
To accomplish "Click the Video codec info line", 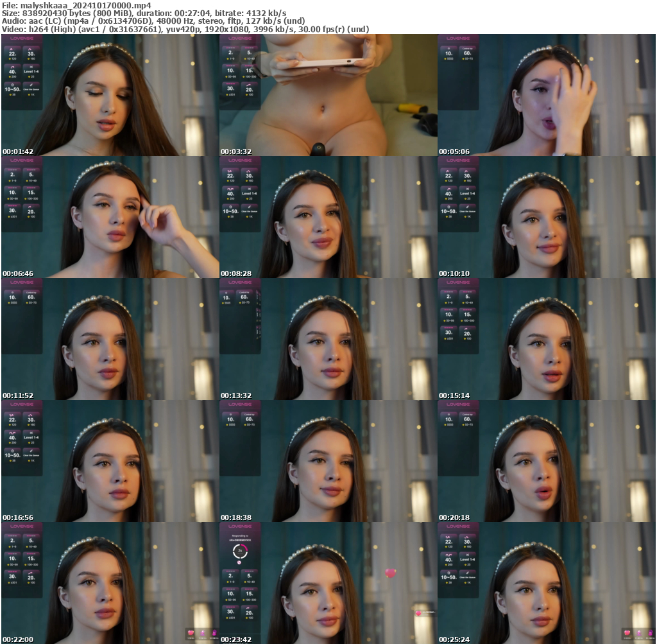I will click(x=185, y=29).
